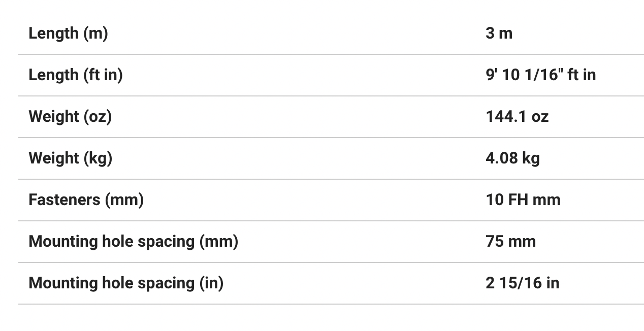Click the "(oz)" unit in the weight label
Screen dimensions: 644x331
point(98,117)
